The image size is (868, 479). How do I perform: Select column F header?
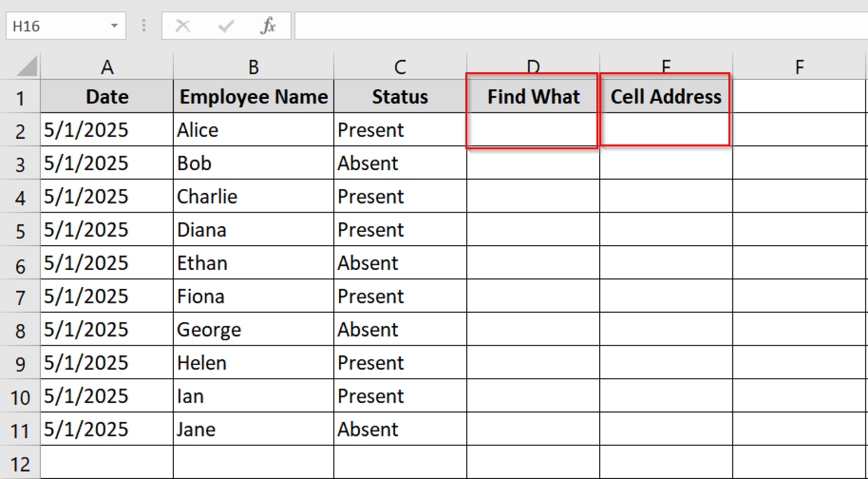799,66
